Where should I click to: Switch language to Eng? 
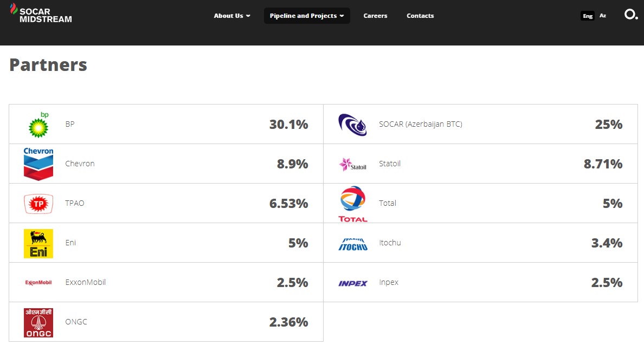click(588, 16)
